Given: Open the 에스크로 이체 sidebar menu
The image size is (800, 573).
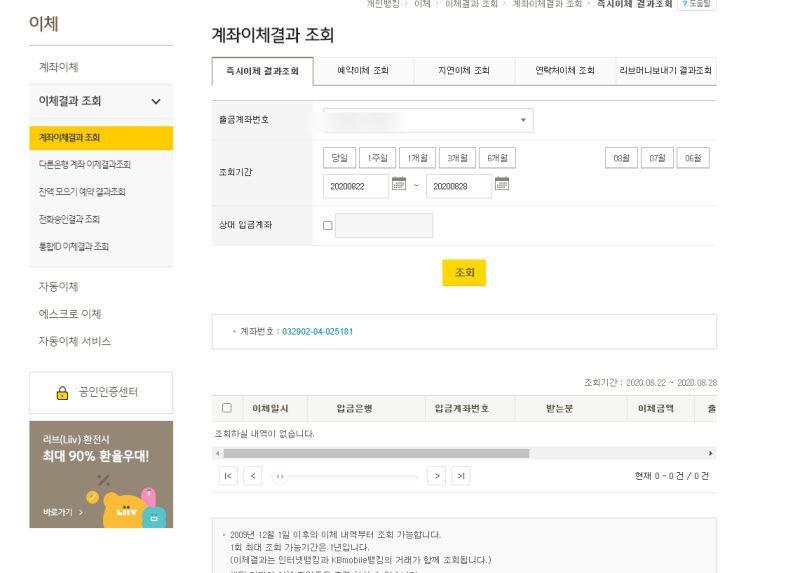Looking at the screenshot, I should click(x=70, y=314).
